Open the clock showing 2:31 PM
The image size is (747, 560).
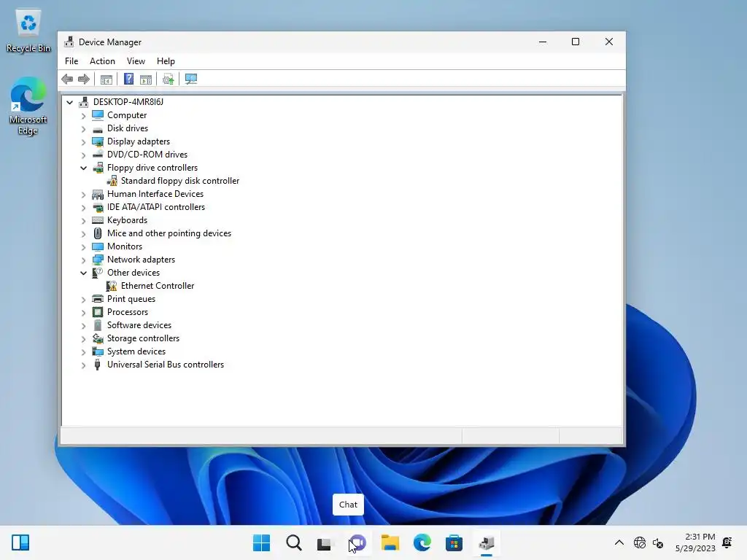[x=695, y=542]
